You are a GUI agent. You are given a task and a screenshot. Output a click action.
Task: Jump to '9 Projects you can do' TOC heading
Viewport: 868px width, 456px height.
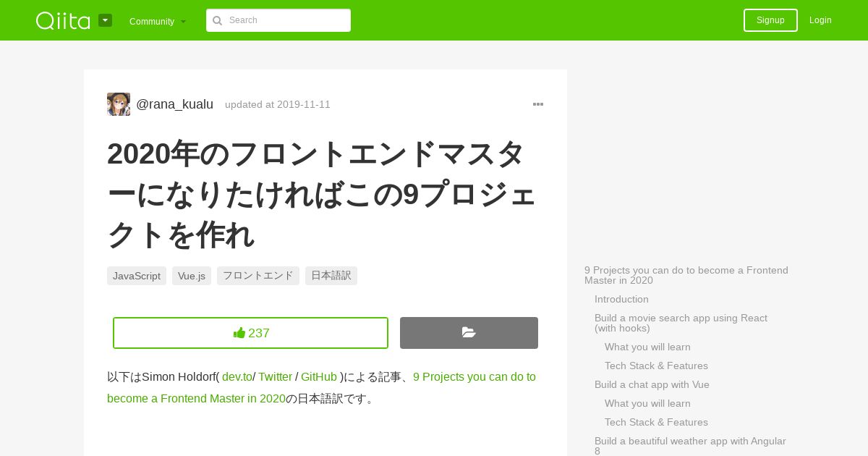tap(686, 275)
